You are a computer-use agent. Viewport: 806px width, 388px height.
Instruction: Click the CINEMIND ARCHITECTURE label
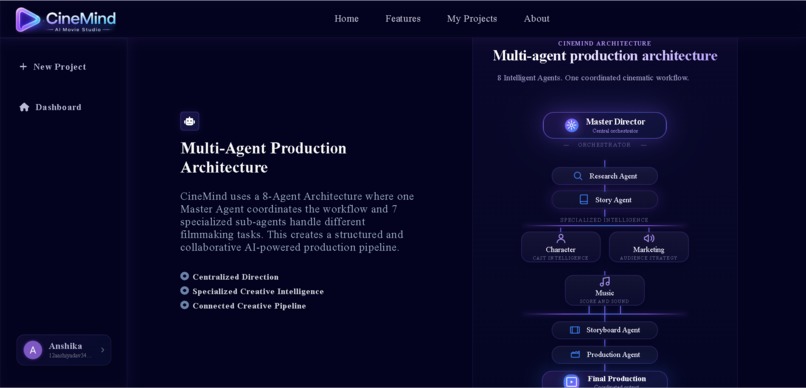(x=604, y=43)
